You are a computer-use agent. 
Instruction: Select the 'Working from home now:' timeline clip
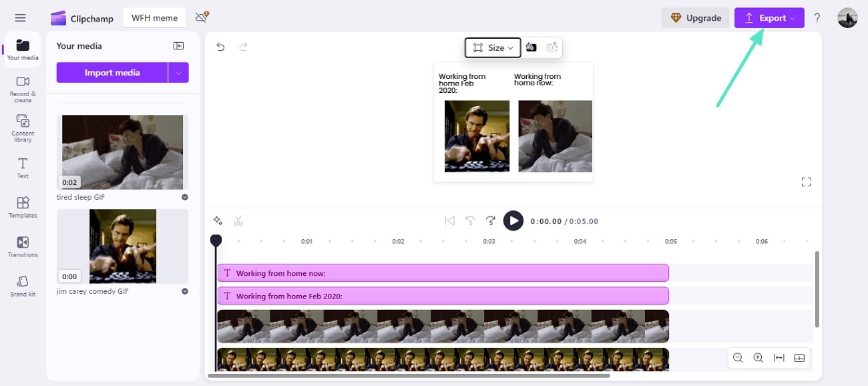[x=443, y=273]
